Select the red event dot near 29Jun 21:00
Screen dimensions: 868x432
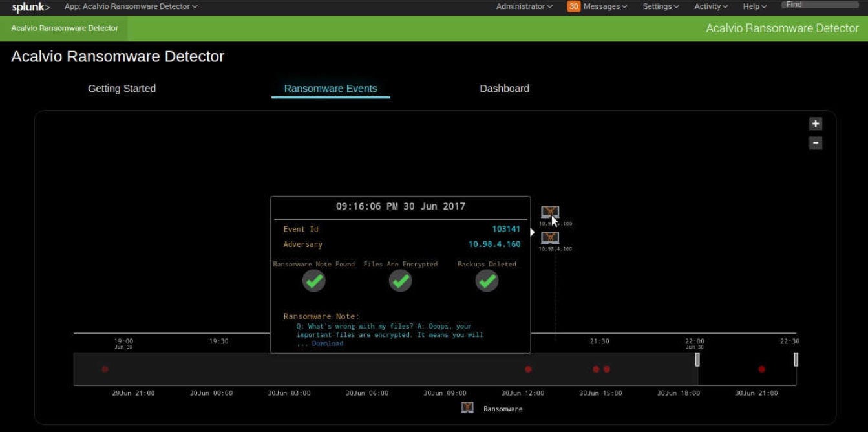[x=105, y=369]
